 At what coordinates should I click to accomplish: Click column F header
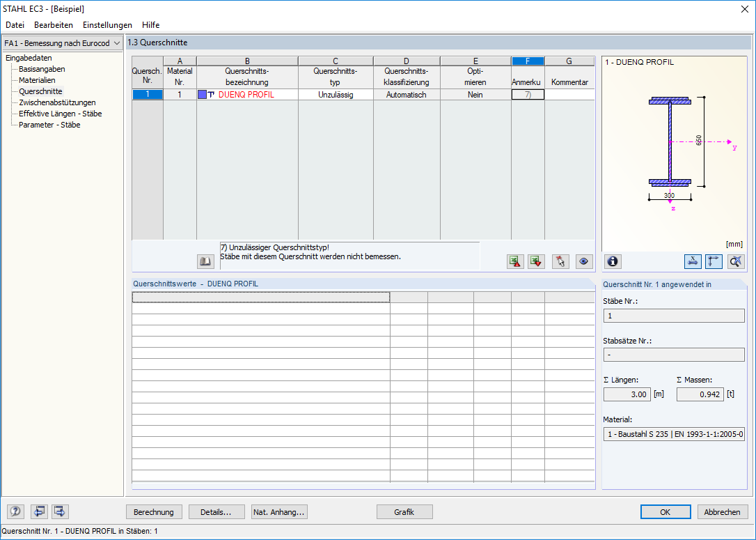coord(528,61)
